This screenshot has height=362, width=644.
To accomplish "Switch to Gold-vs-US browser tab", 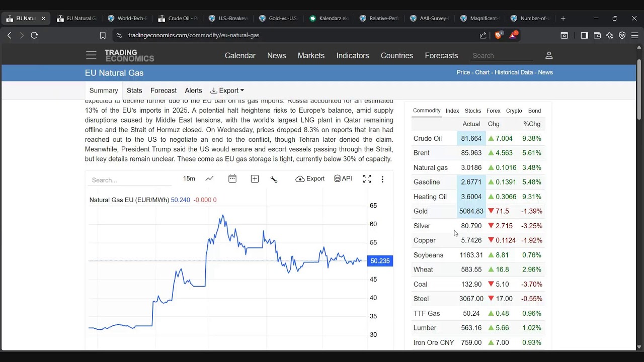I will 278,18.
